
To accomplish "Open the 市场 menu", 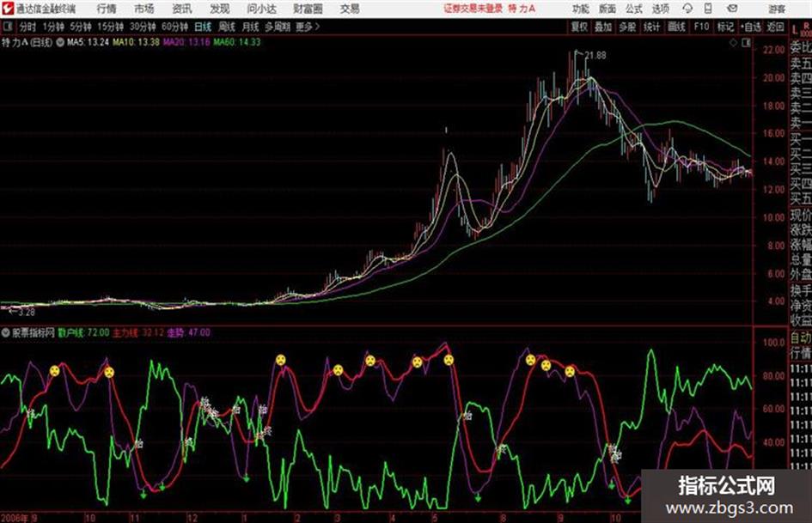I will click(144, 9).
